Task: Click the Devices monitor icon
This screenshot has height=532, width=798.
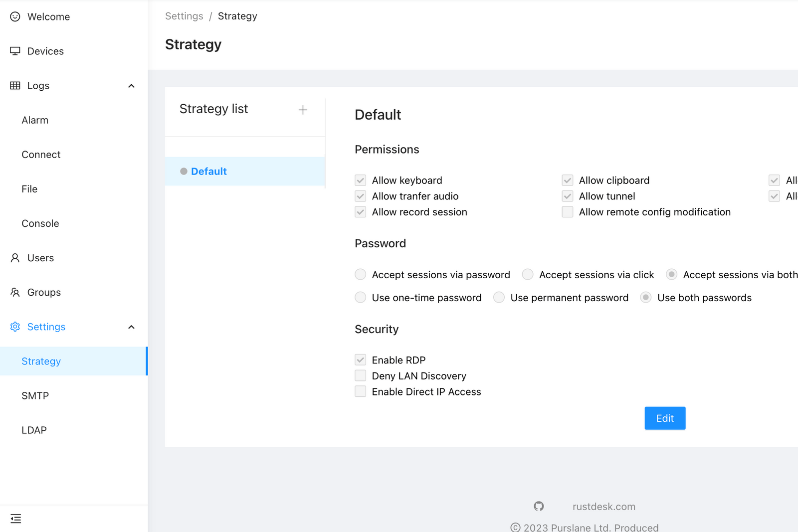Action: pos(15,51)
